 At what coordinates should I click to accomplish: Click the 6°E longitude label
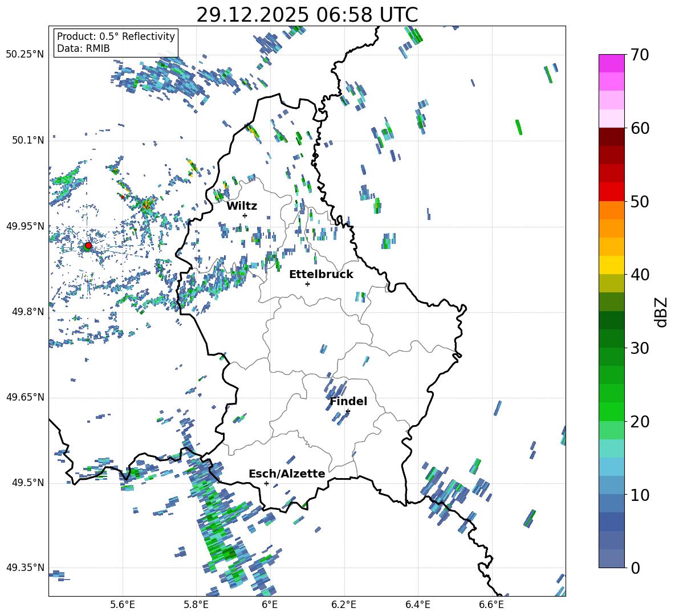click(x=270, y=605)
